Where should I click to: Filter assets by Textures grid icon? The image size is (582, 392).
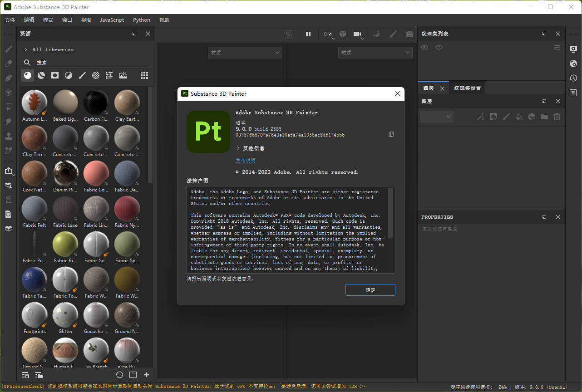coord(109,75)
